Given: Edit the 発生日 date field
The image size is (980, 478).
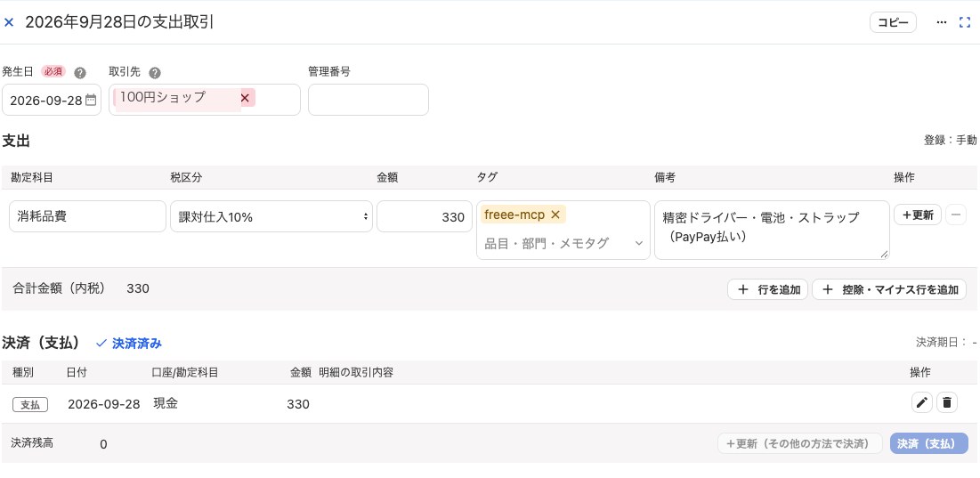Looking at the screenshot, I should tap(52, 100).
